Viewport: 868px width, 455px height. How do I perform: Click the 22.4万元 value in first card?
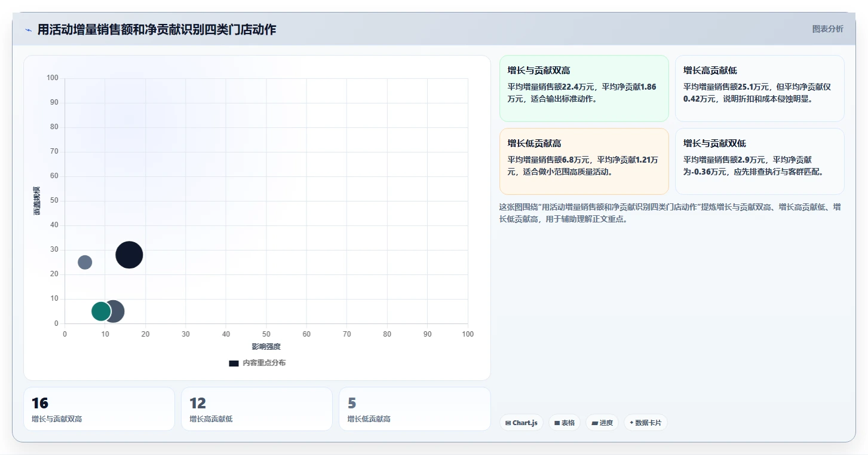click(x=578, y=87)
